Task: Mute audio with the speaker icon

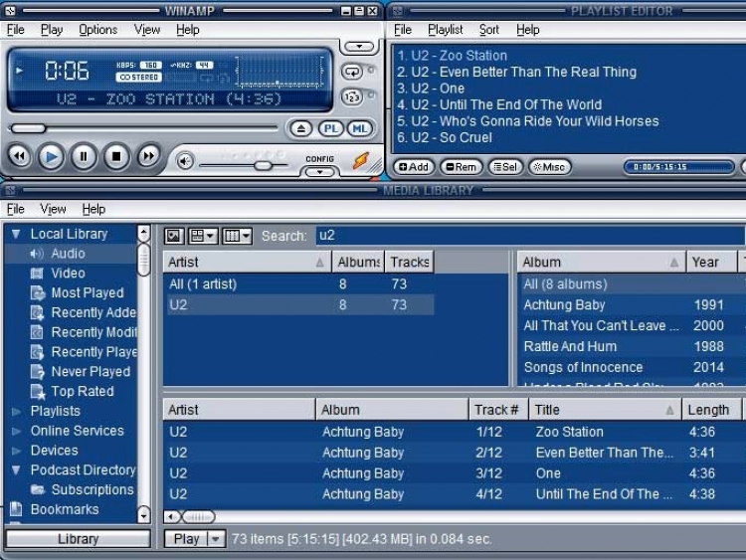Action: (x=185, y=160)
